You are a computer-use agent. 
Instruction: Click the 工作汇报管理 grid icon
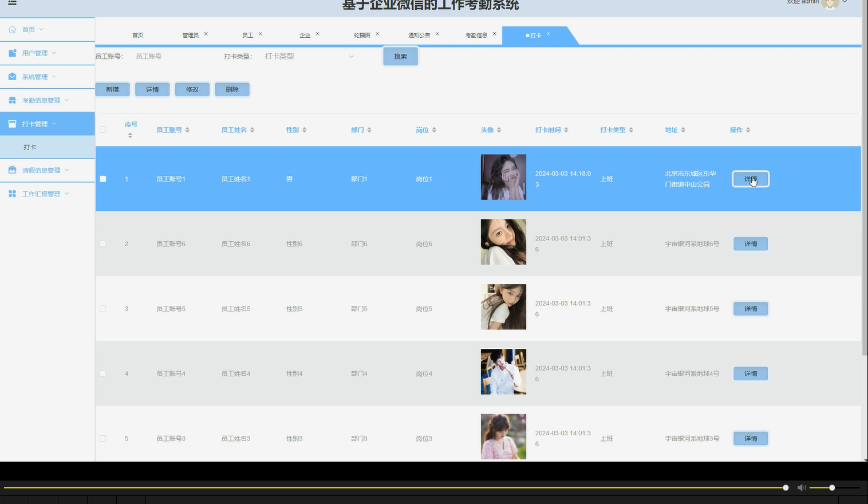[11, 194]
